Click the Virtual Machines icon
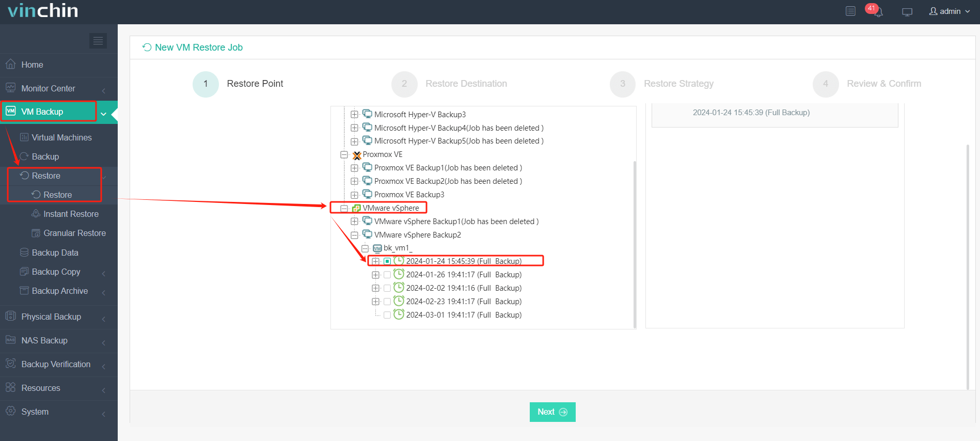980x441 pixels. [24, 137]
